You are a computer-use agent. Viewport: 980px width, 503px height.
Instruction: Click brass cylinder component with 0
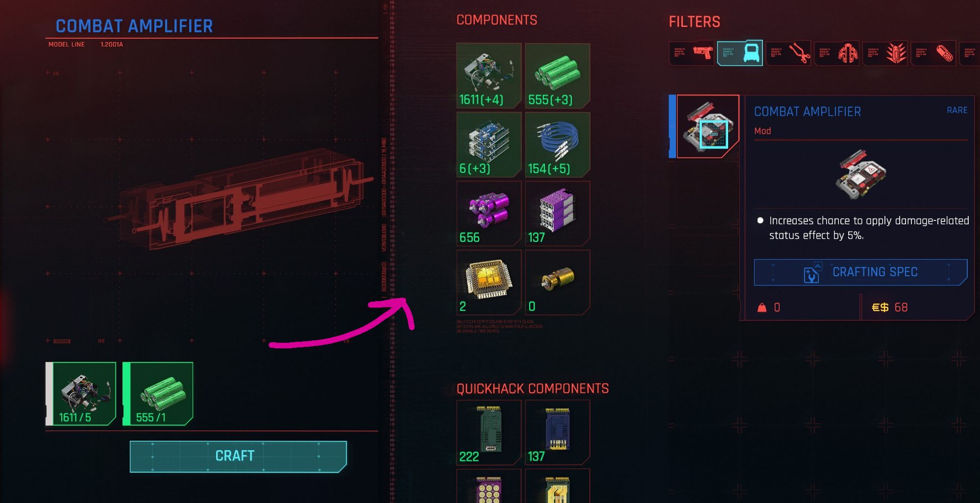(558, 283)
